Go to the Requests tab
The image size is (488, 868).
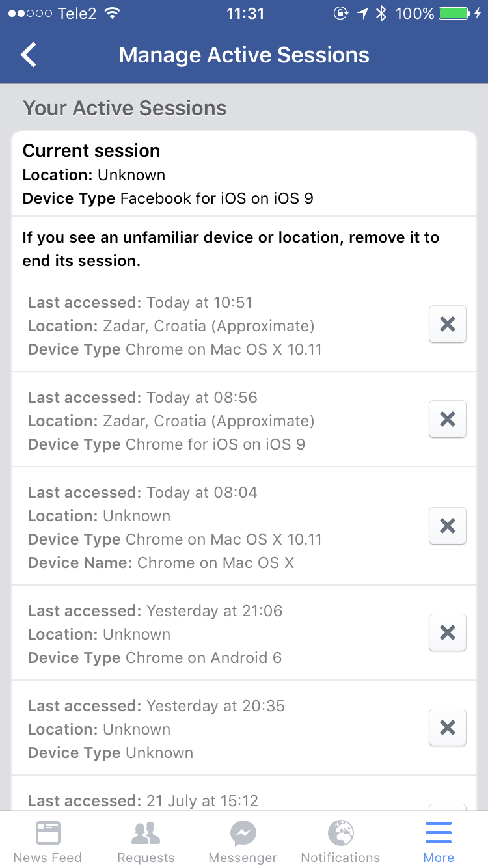(146, 841)
